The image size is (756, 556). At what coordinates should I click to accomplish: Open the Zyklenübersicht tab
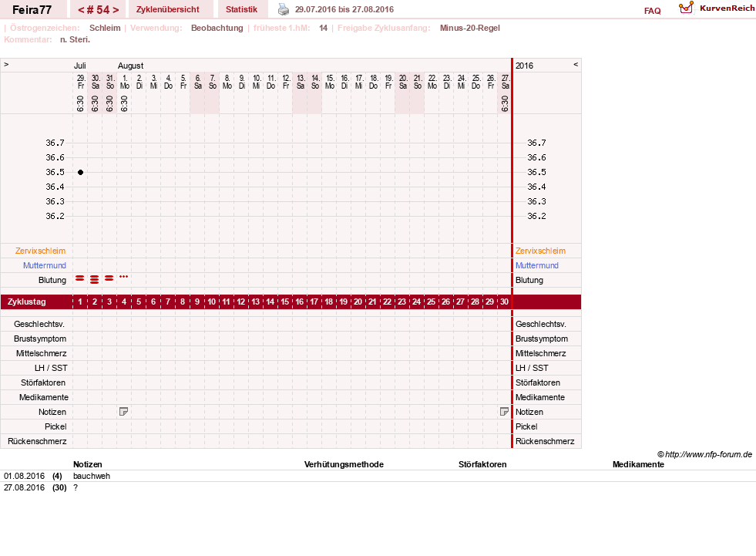click(x=168, y=10)
